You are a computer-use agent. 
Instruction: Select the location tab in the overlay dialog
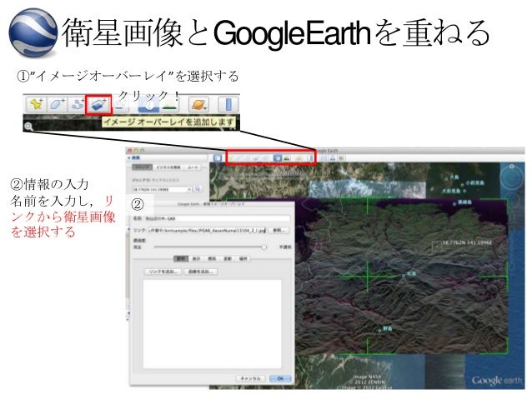click(243, 259)
